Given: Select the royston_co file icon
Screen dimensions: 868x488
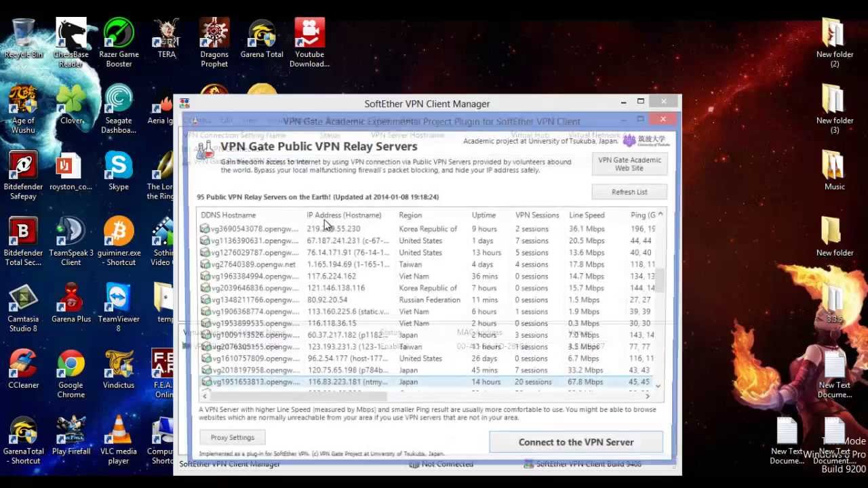Looking at the screenshot, I should (71, 172).
